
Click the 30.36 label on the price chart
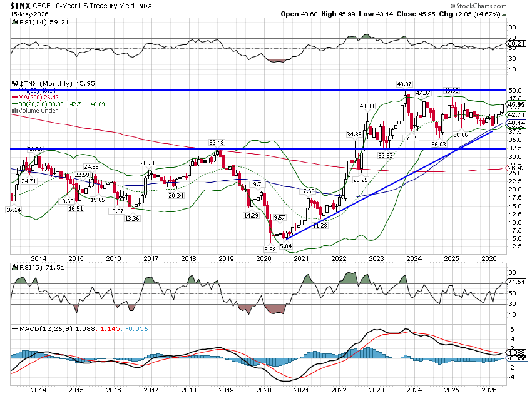point(35,149)
